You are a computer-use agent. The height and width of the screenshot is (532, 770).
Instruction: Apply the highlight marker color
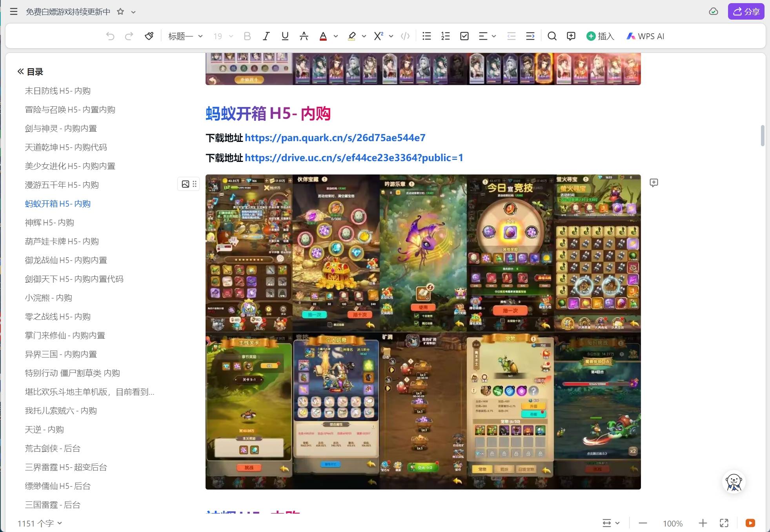tap(351, 36)
